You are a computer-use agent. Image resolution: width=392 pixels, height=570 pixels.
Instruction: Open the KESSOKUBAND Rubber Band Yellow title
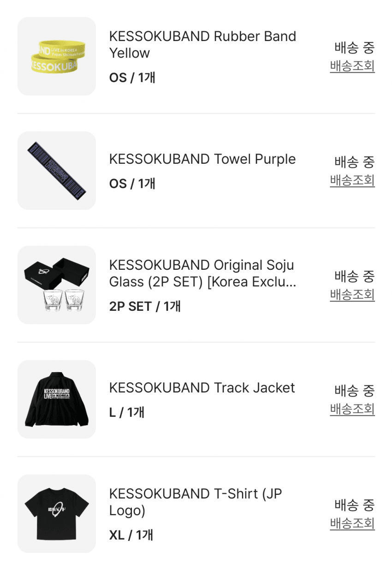click(x=202, y=45)
